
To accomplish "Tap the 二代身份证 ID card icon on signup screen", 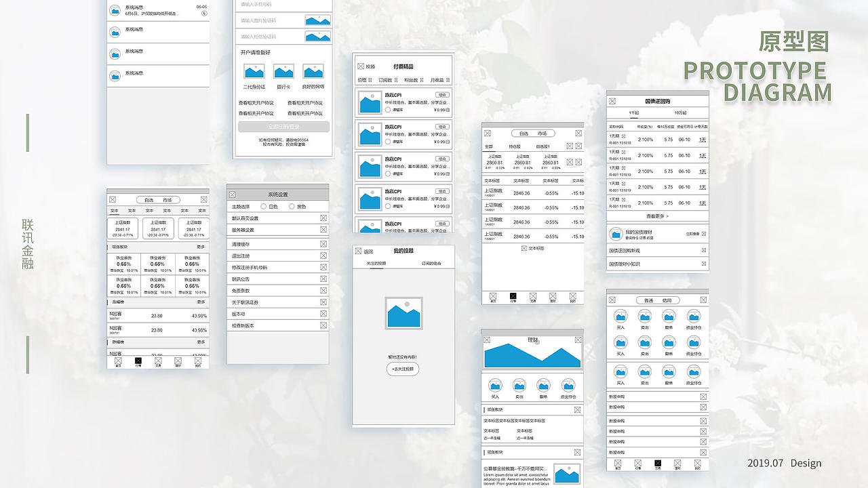I will (x=253, y=70).
